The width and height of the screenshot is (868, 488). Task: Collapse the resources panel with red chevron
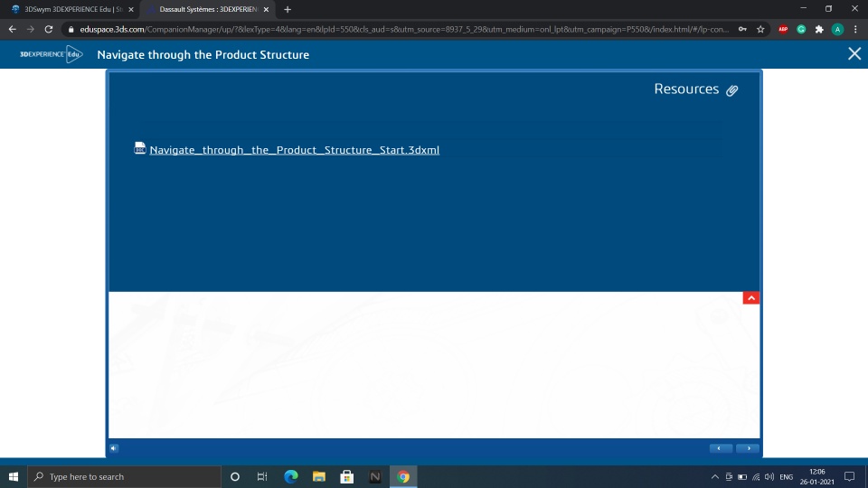click(x=751, y=298)
